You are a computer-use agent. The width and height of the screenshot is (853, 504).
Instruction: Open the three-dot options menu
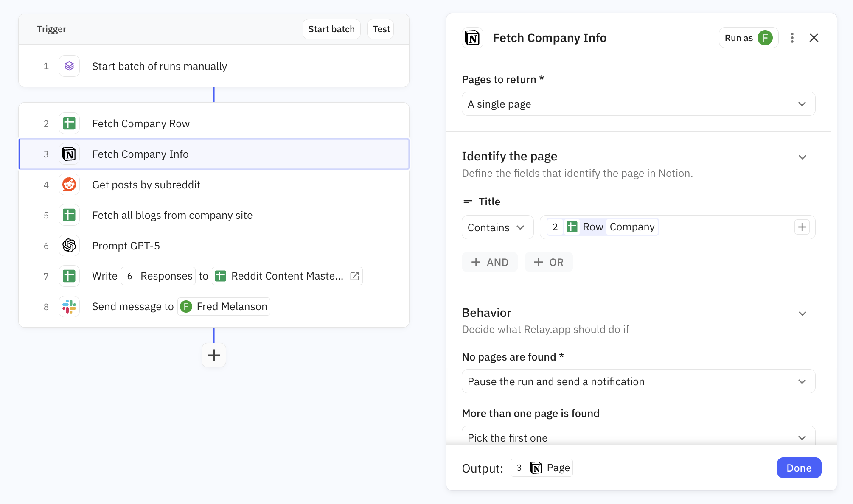pyautogui.click(x=792, y=38)
